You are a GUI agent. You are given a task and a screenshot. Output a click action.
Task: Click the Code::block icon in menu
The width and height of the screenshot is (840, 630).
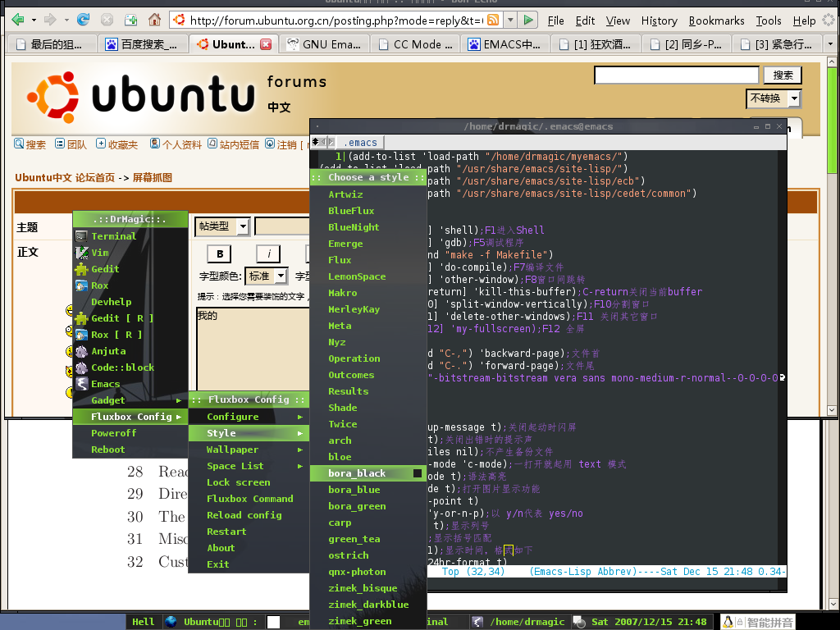tap(81, 367)
